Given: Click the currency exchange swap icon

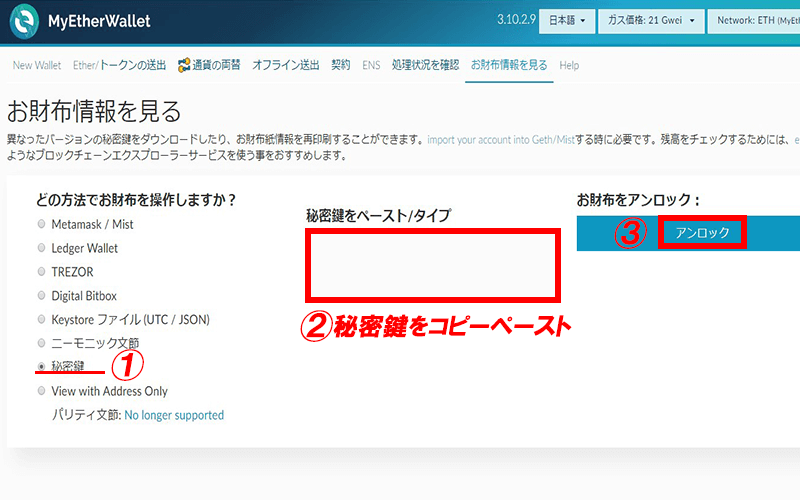Looking at the screenshot, I should tap(184, 65).
